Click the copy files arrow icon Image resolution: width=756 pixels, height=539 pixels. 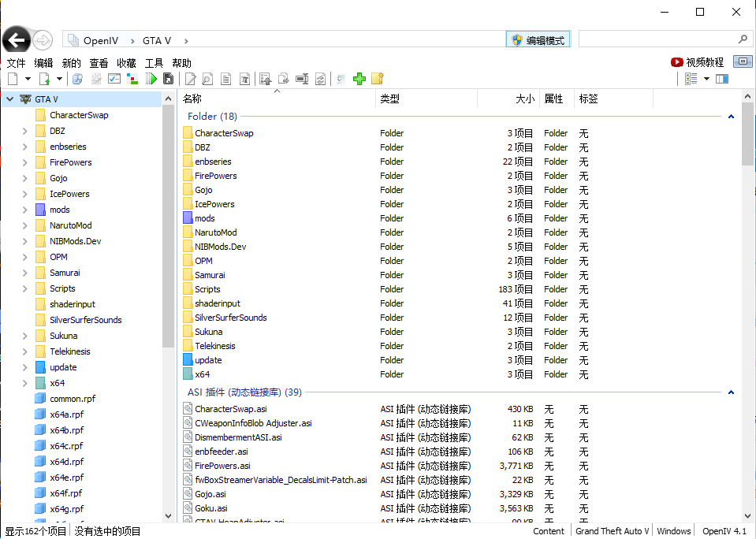point(284,79)
